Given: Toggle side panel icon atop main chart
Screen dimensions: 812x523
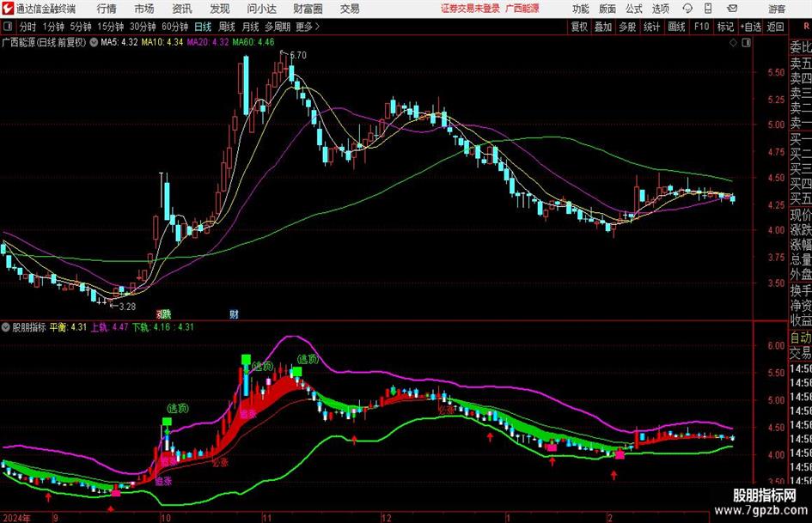Looking at the screenshot, I should pos(746,43).
